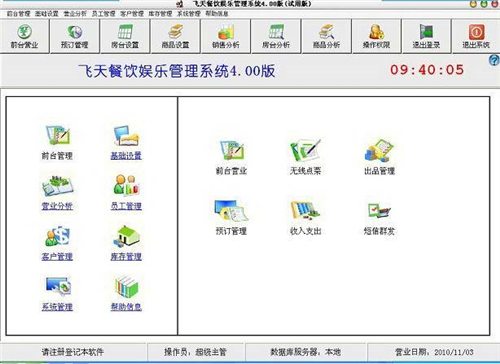The height and width of the screenshot is (364, 500).
Task: Open the 客户管理 link
Action: tap(57, 256)
